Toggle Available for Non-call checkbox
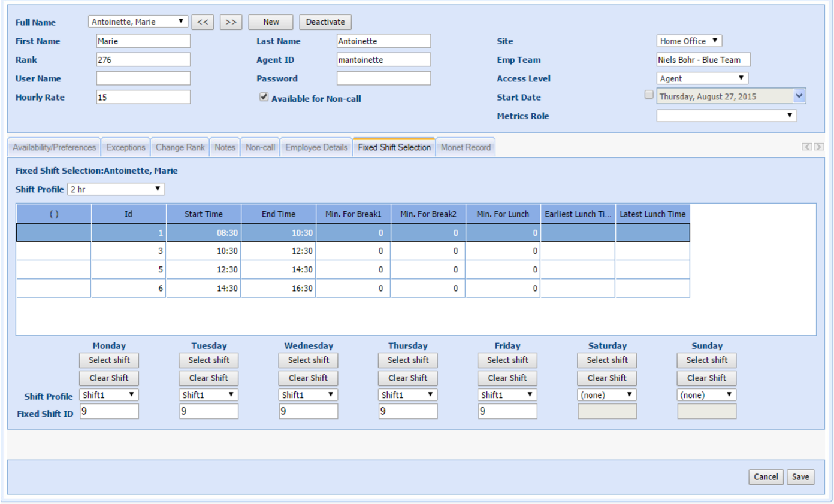The image size is (834, 504). click(264, 98)
